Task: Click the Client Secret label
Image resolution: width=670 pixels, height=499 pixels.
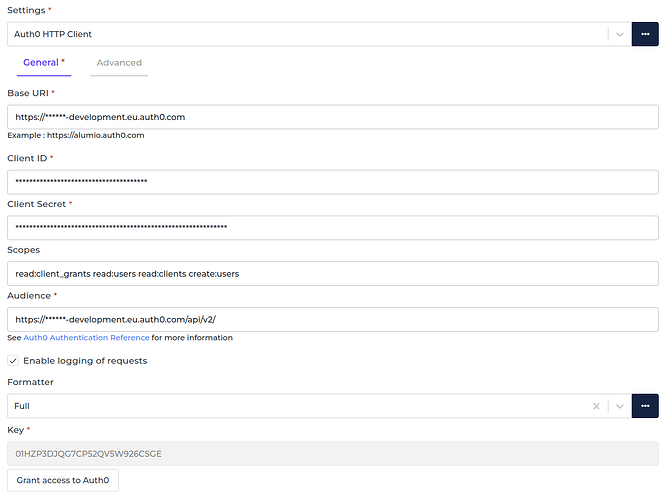Action: (x=36, y=204)
